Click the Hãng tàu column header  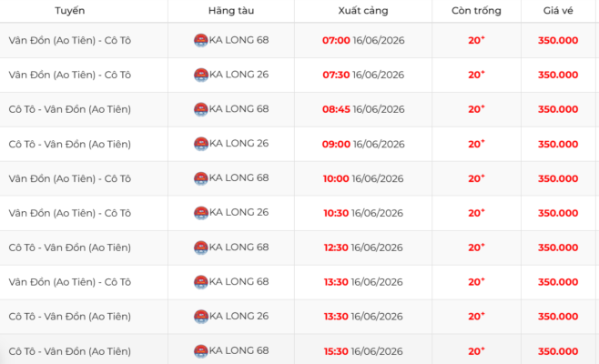click(x=231, y=11)
